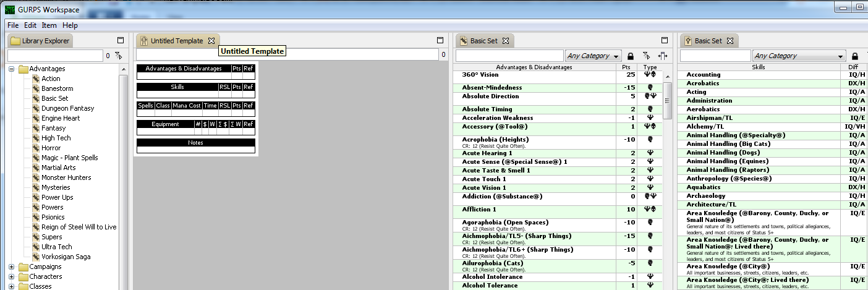This screenshot has width=868, height=290.
Task: Toggle lock on Advantages Basic Set panel
Action: 631,56
